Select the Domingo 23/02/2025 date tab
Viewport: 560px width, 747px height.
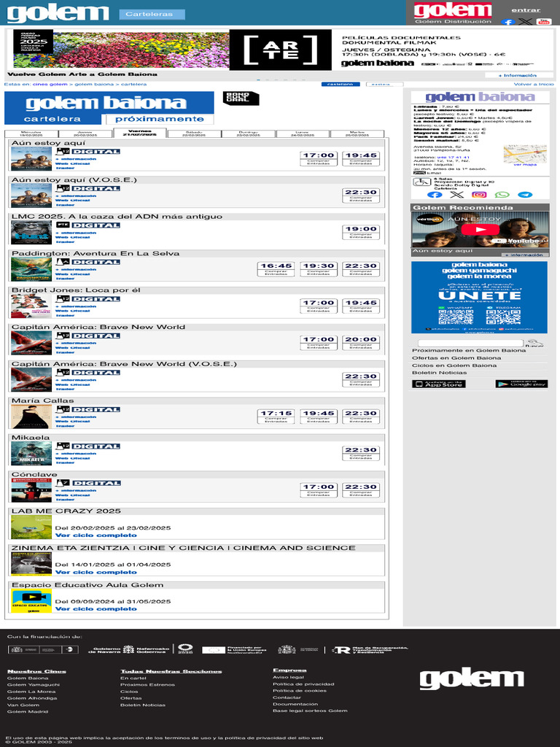(249, 134)
